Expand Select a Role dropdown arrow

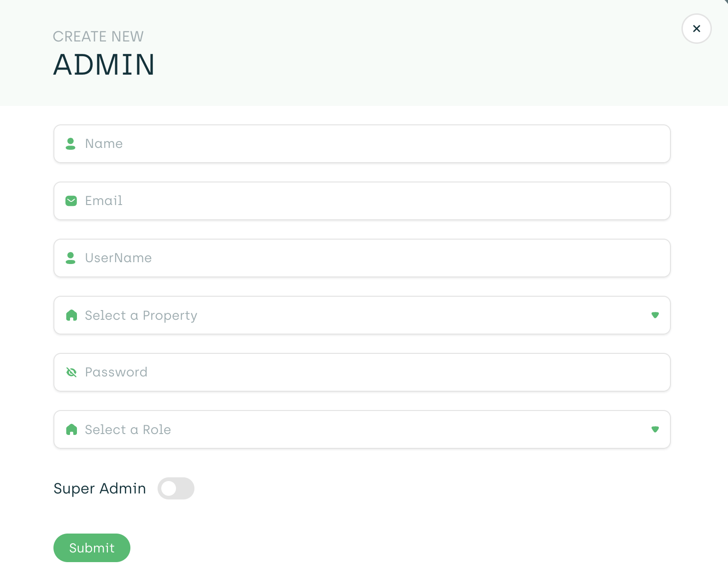tap(655, 429)
